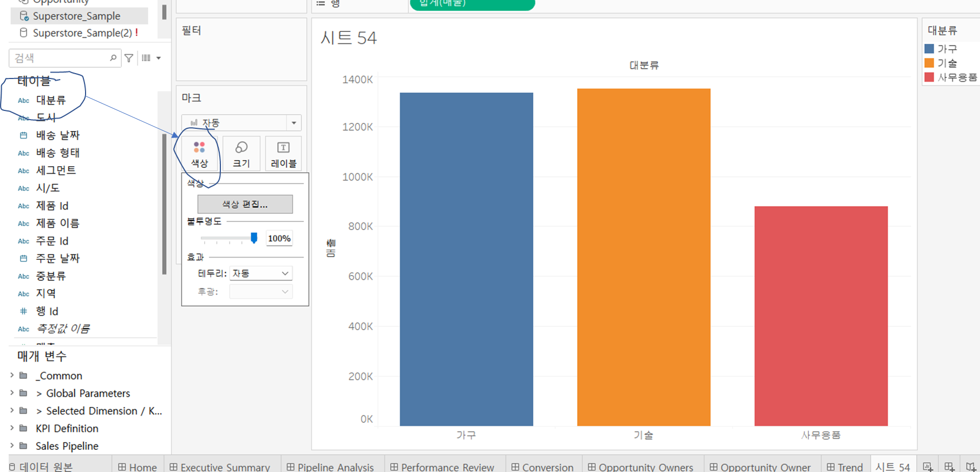Select the 측정값 이름 field
Screen dimensions: 980x472
pyautogui.click(x=63, y=329)
